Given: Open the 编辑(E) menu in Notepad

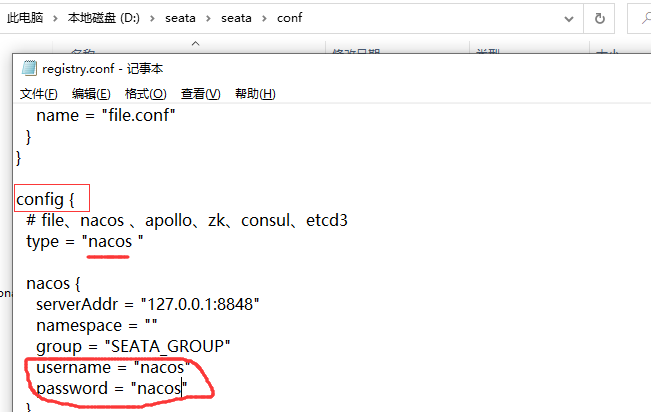Looking at the screenshot, I should pos(91,94).
